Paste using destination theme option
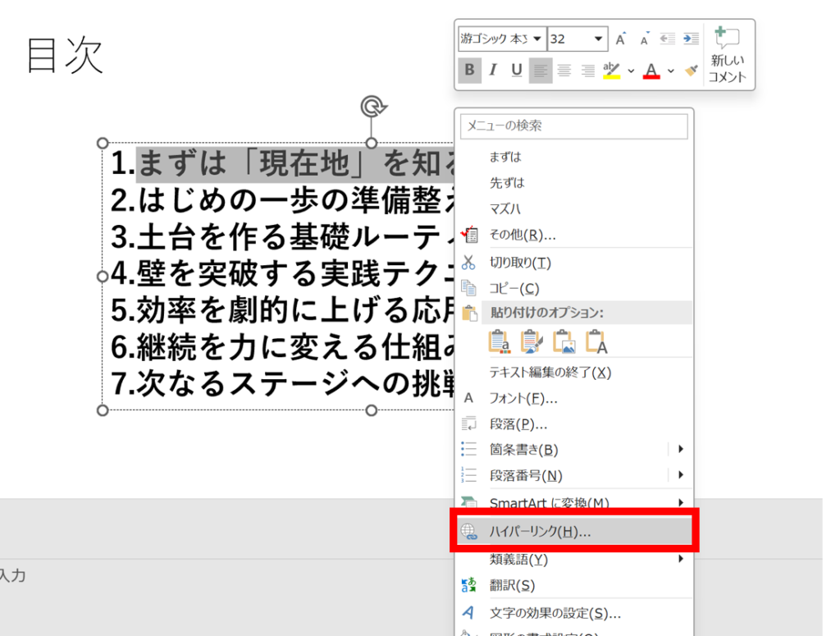The width and height of the screenshot is (840, 636). (x=499, y=341)
